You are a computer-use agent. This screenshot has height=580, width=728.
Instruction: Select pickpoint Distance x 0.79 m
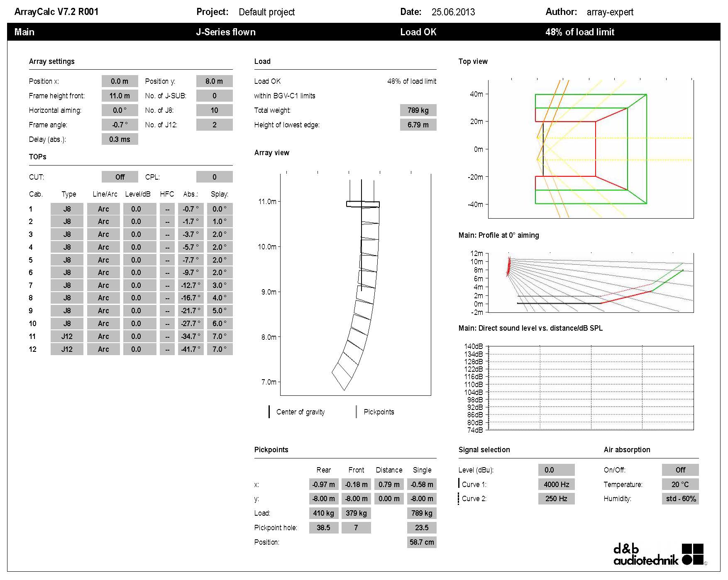tap(389, 485)
